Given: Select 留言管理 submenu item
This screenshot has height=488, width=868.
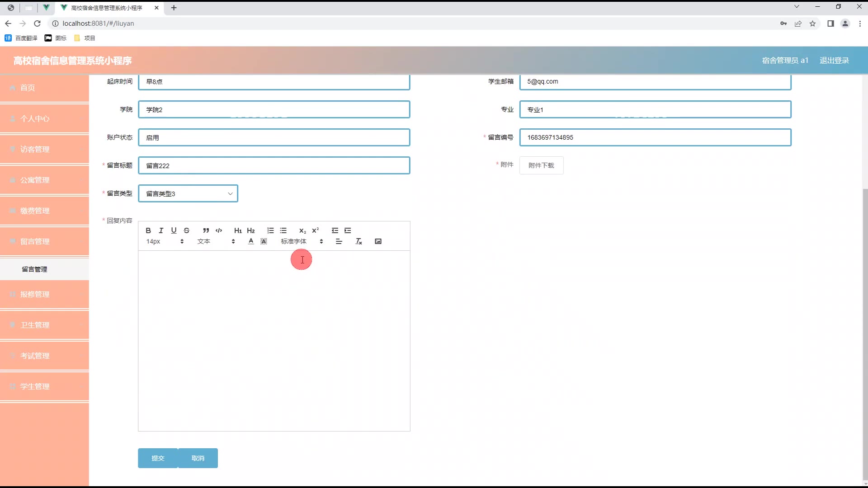Looking at the screenshot, I should (x=35, y=269).
